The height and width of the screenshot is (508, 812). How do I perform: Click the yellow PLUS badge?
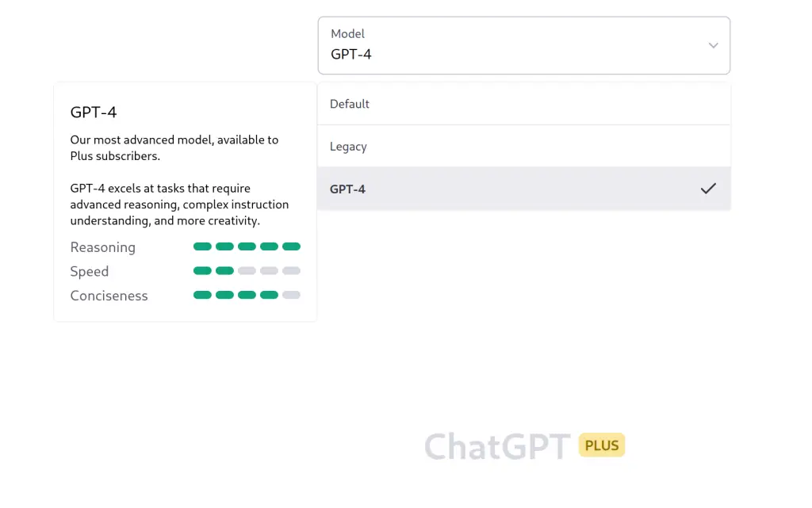[x=602, y=445]
